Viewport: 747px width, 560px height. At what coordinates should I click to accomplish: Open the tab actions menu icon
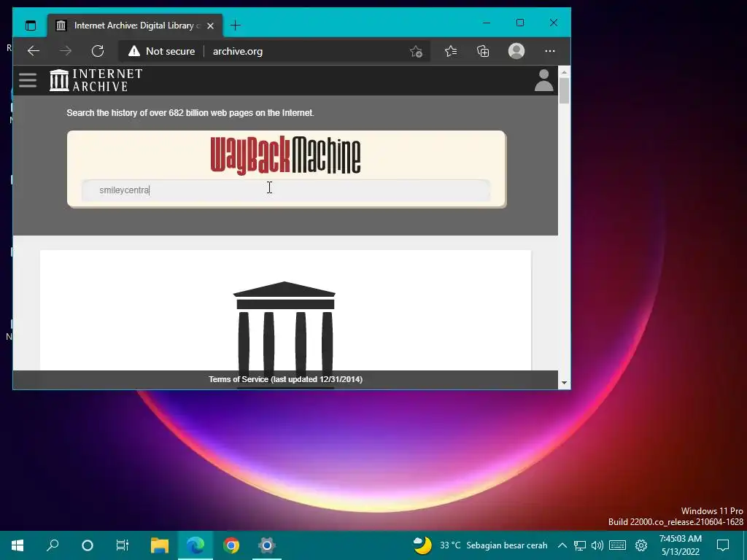coord(31,26)
